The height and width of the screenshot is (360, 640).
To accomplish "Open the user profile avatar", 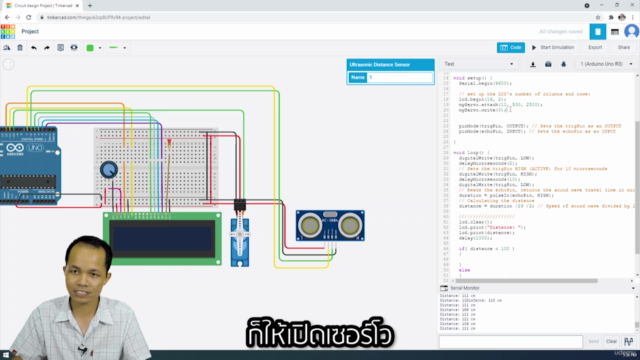I will (632, 31).
